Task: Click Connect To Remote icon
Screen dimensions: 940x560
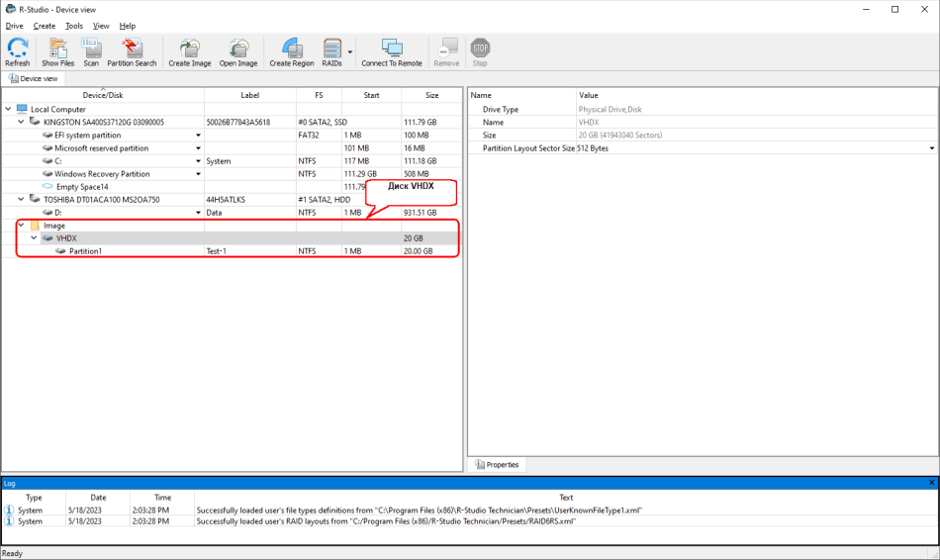Action: point(392,52)
